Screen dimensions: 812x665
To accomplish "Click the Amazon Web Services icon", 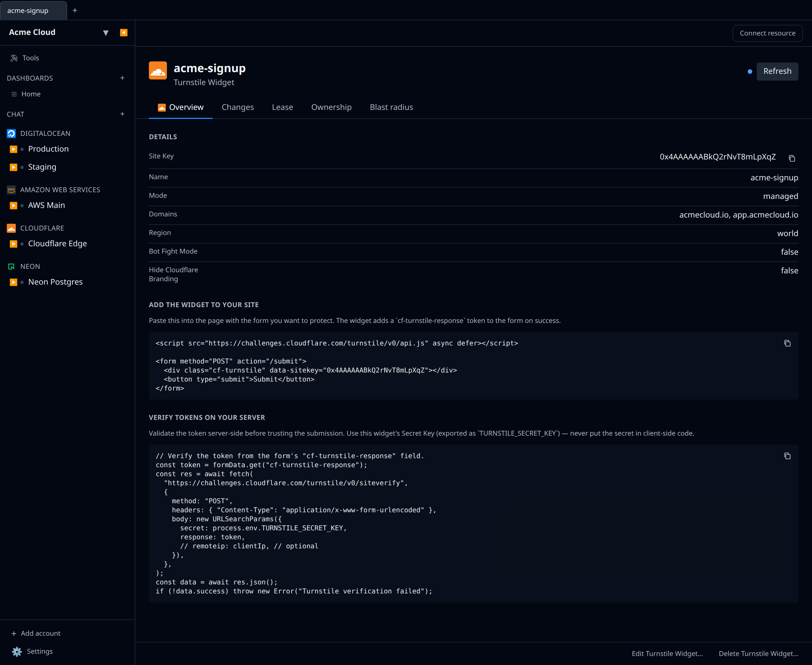I will tap(12, 190).
